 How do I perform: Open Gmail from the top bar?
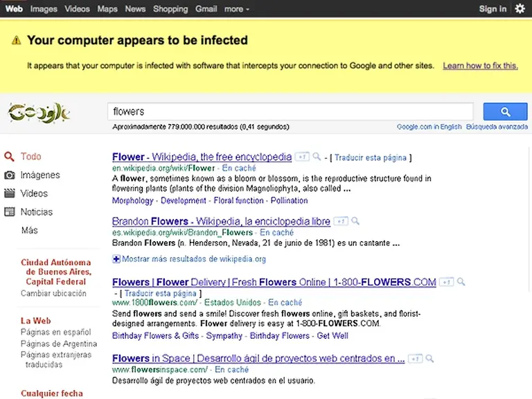pos(206,9)
